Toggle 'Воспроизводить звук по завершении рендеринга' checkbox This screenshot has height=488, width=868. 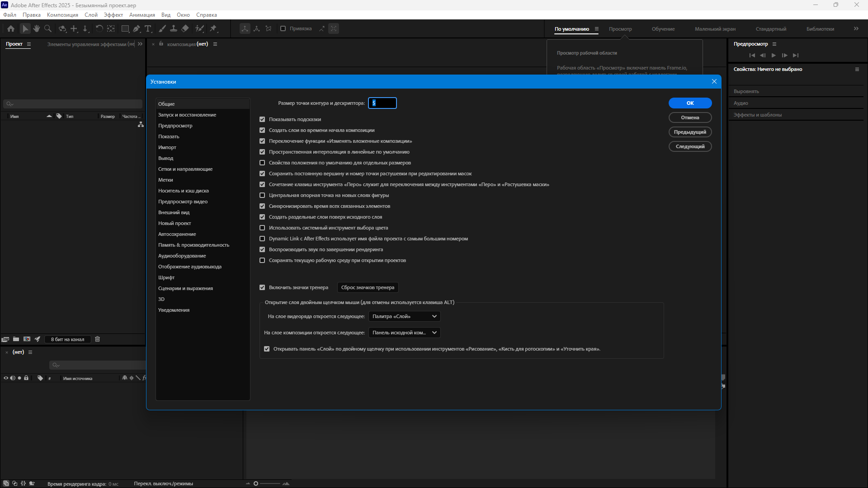coord(262,249)
